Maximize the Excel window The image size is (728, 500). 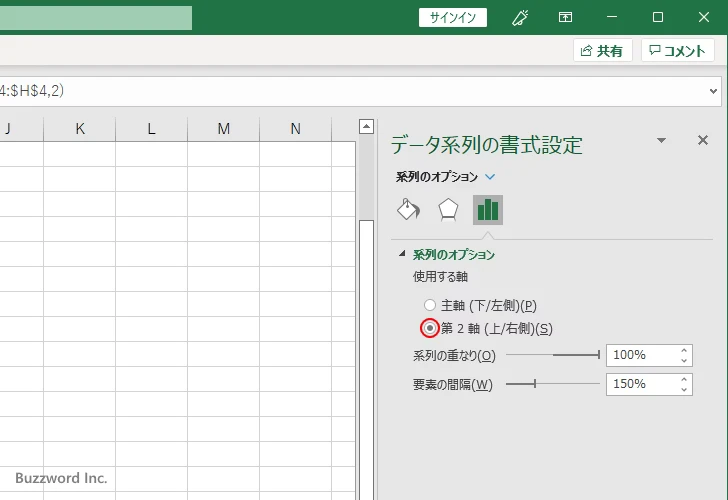click(x=657, y=18)
